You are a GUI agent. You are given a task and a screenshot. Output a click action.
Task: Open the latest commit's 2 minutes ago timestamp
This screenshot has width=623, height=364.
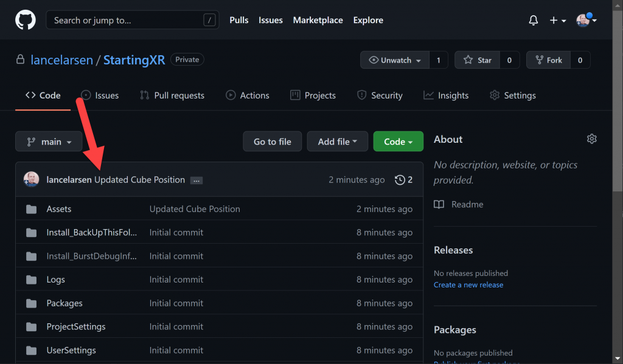point(357,180)
